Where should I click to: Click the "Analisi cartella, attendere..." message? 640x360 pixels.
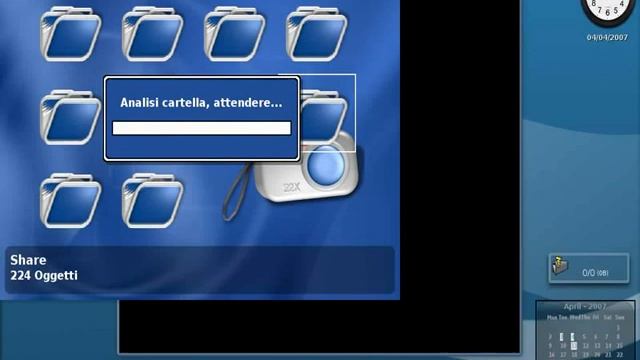click(x=201, y=102)
